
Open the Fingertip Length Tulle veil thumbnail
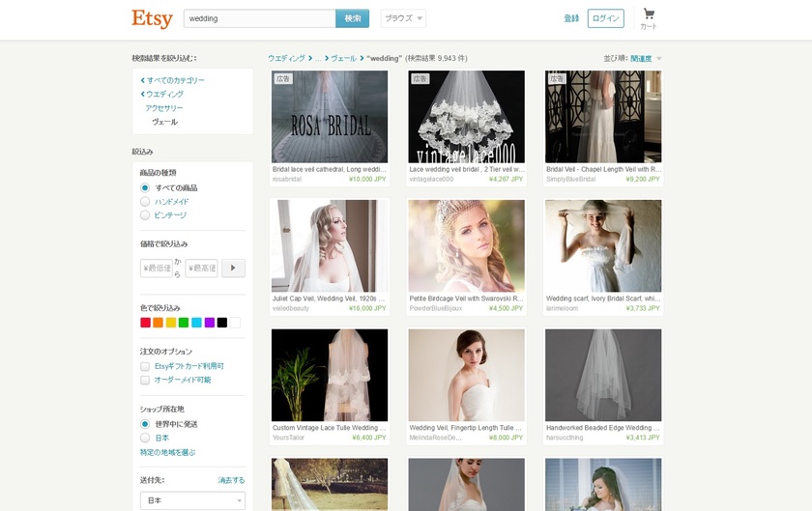(466, 376)
